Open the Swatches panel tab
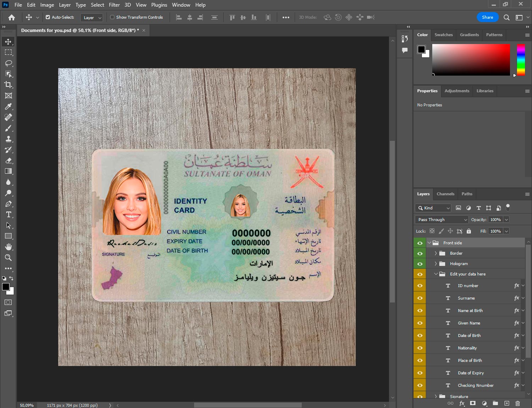The image size is (532, 408). [443, 35]
